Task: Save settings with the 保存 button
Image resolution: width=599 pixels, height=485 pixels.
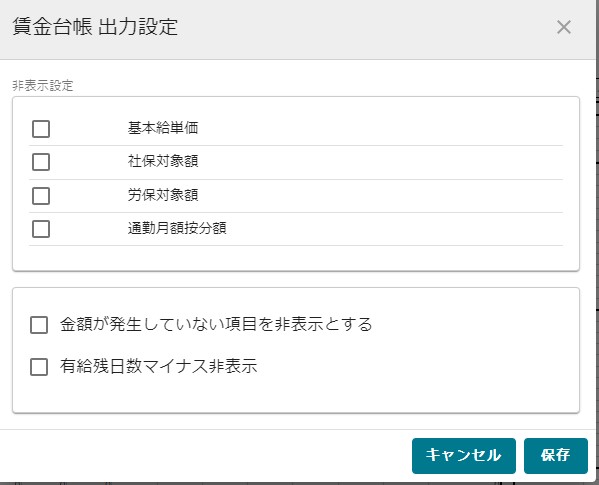Action: tap(555, 456)
